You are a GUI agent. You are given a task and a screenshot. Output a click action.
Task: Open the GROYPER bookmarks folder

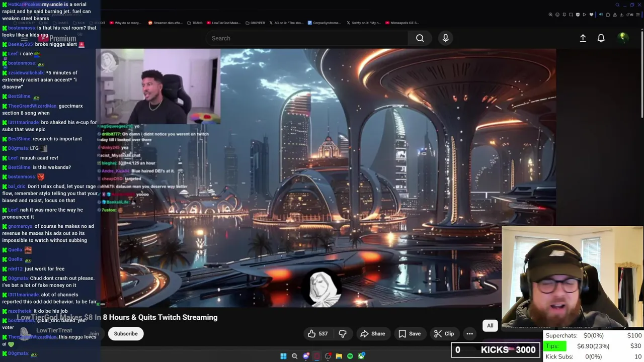pos(254,23)
